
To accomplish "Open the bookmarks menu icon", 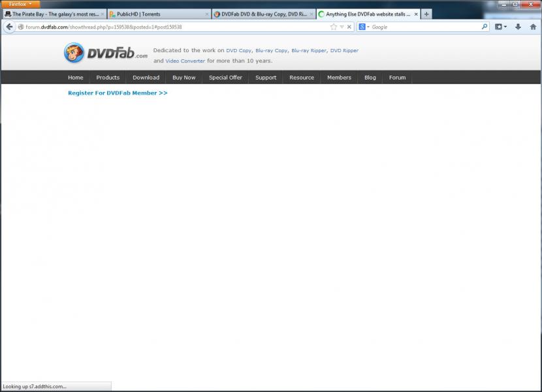I will 500,27.
